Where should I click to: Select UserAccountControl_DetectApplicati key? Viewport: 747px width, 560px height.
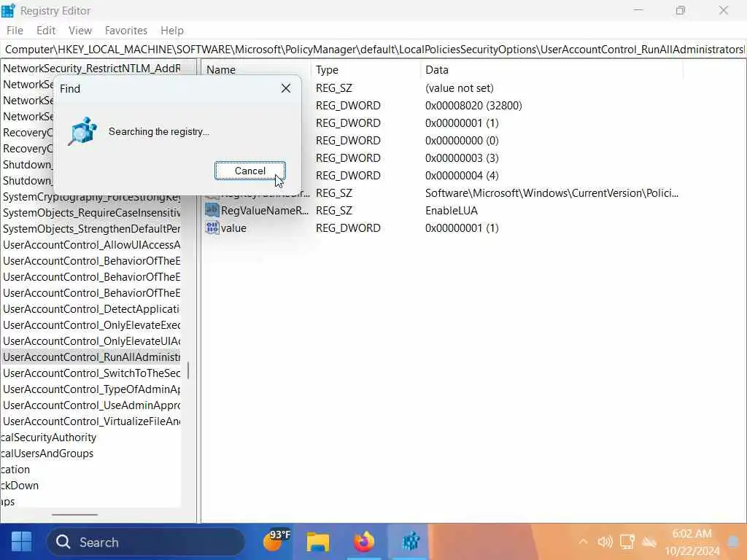click(91, 309)
